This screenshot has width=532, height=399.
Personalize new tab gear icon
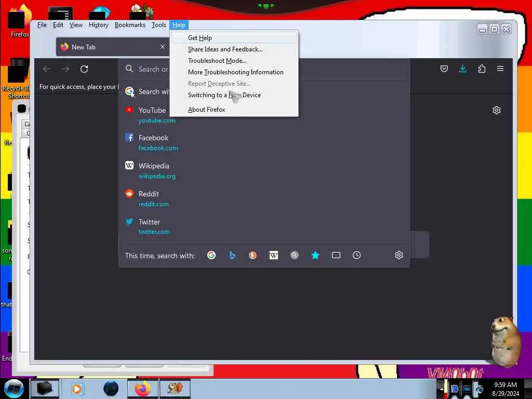[x=497, y=110]
